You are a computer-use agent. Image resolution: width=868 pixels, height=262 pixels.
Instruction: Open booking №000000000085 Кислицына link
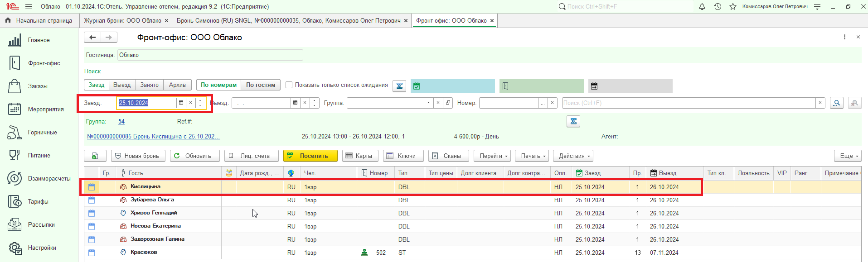coord(154,136)
